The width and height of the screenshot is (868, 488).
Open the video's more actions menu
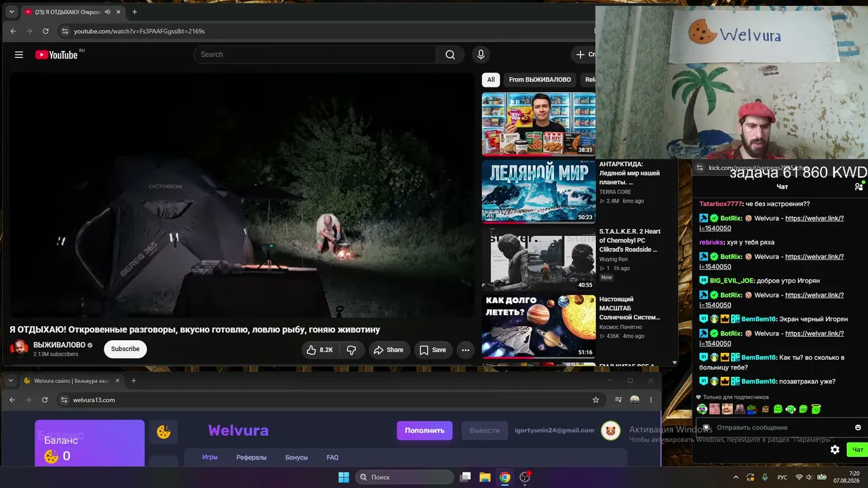point(465,350)
